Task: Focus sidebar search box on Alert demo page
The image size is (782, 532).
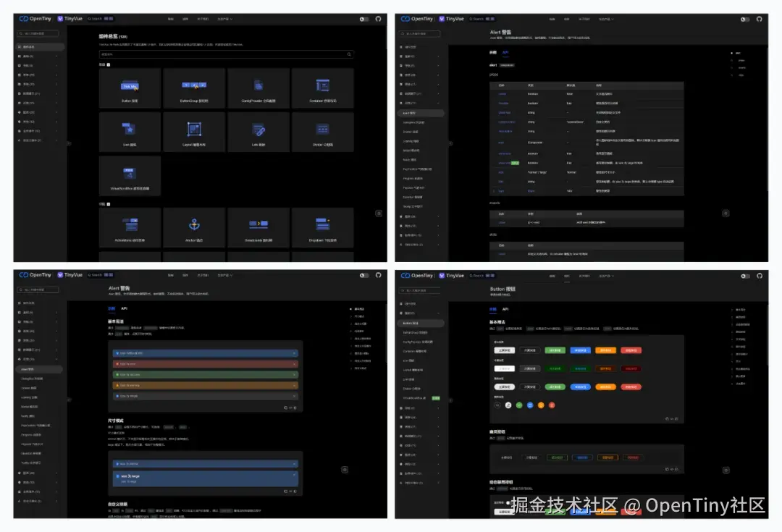Action: pyautogui.click(x=38, y=290)
